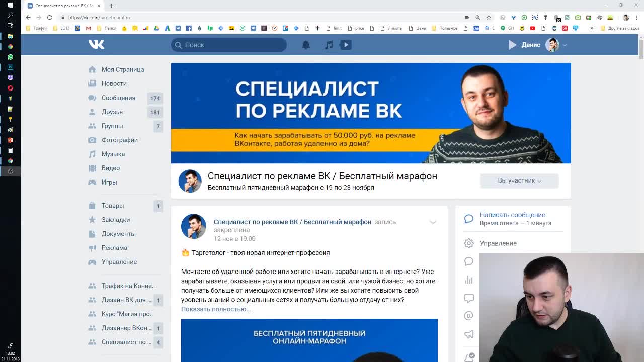The height and width of the screenshot is (362, 644).
Task: Open Документы in the sidebar
Action: tap(119, 234)
